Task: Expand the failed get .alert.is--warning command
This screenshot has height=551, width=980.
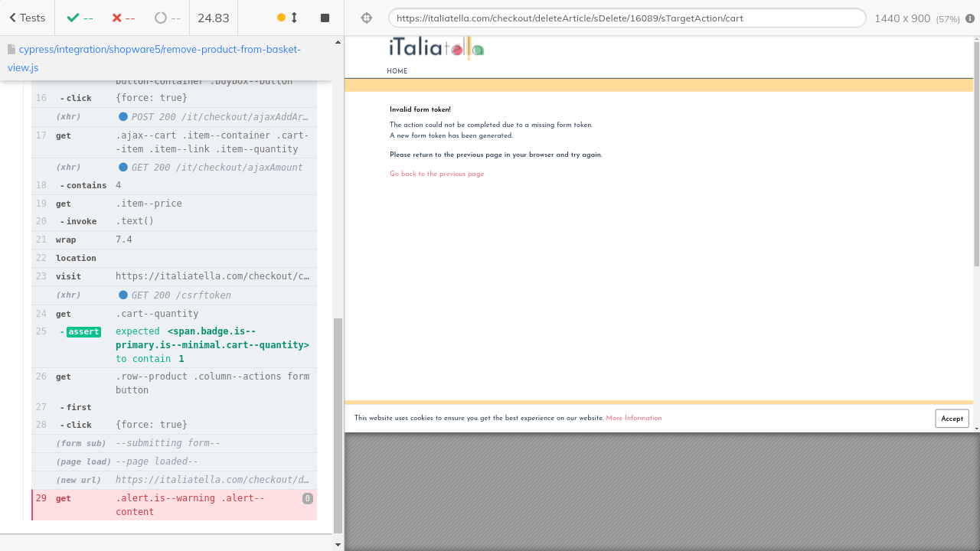Action: tap(174, 505)
